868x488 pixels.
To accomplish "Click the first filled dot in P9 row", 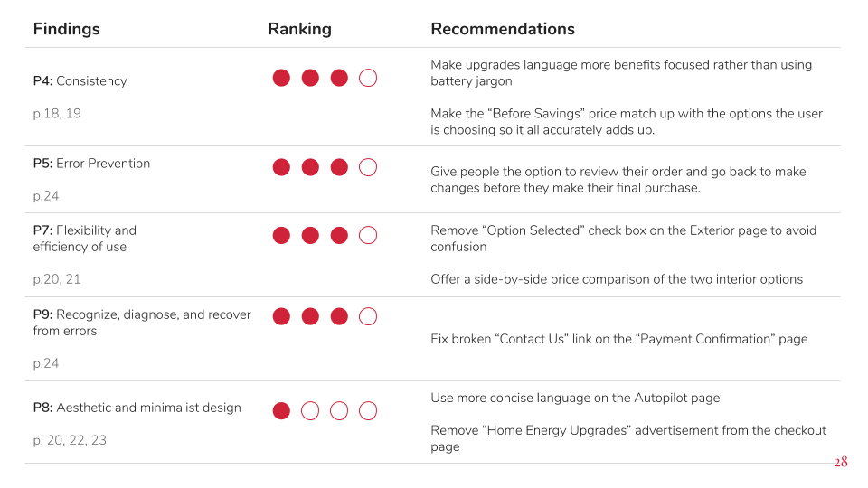I will pos(281,316).
